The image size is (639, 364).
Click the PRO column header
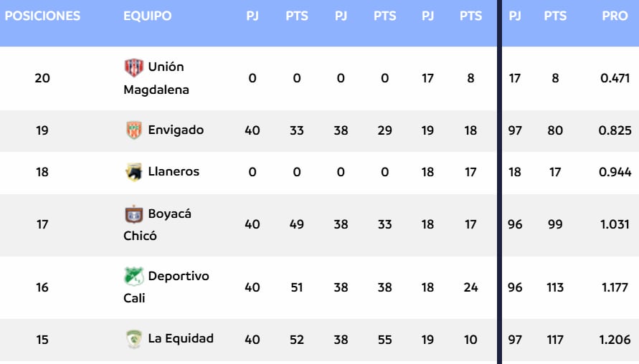pos(615,16)
